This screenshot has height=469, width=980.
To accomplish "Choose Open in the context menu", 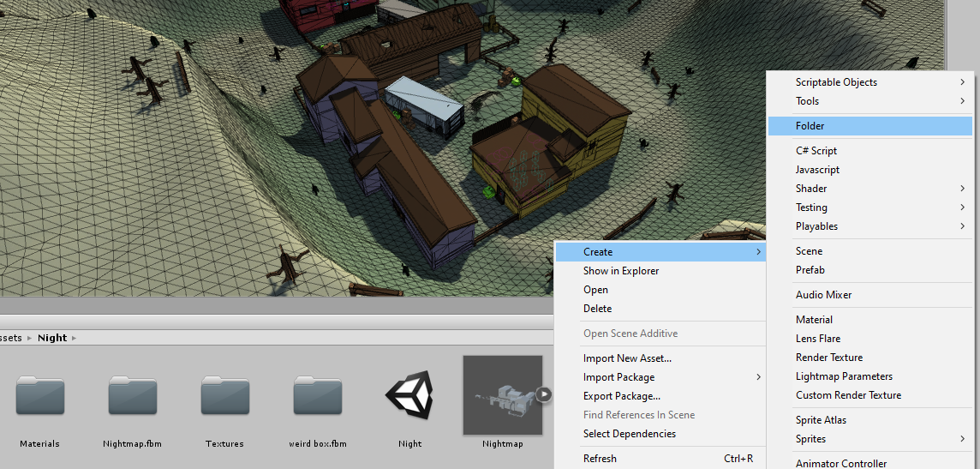I will (x=660, y=290).
